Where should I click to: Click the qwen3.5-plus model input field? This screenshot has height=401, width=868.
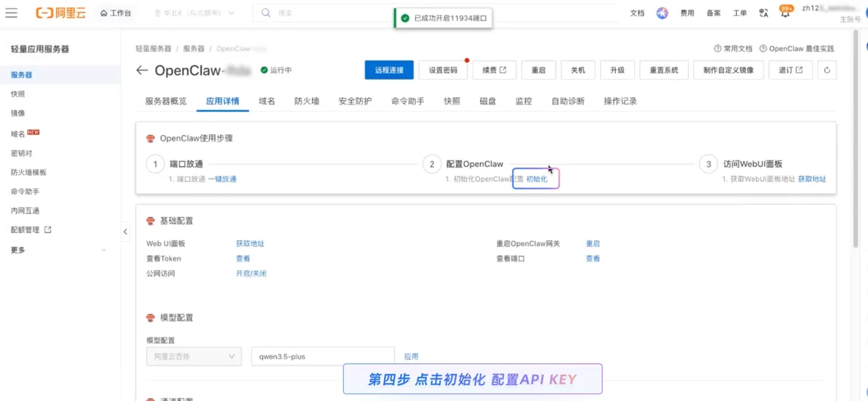click(x=323, y=357)
